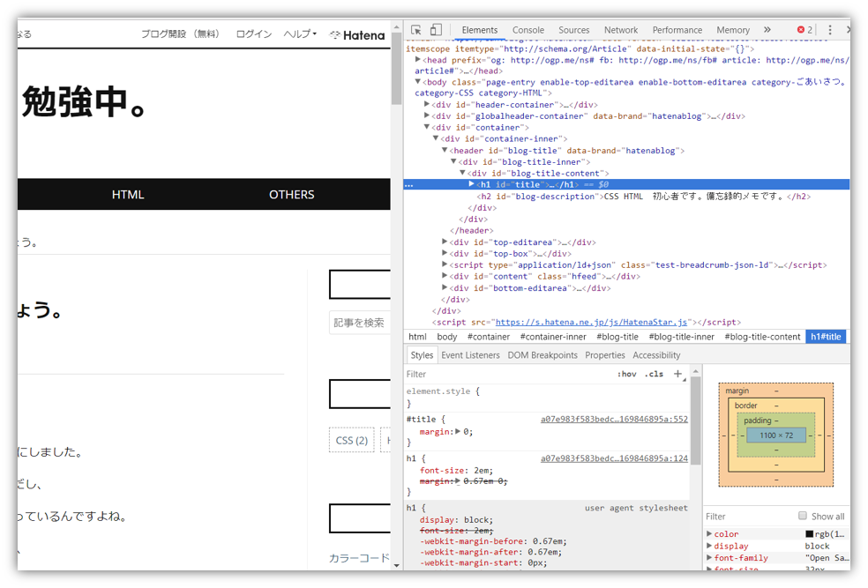
Task: Open the HatenaStar.js script link
Action: pyautogui.click(x=591, y=322)
